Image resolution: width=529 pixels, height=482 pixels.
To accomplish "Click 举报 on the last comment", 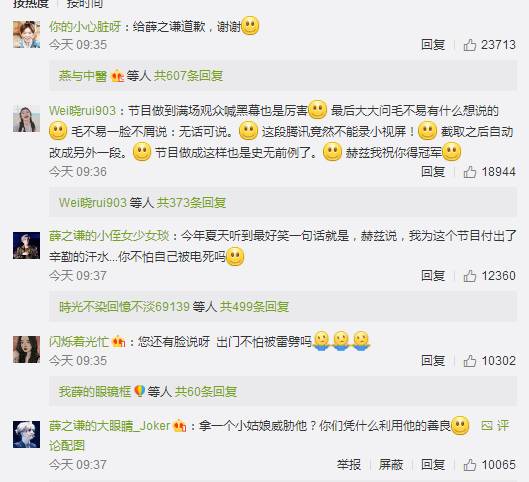I will pos(349,465).
